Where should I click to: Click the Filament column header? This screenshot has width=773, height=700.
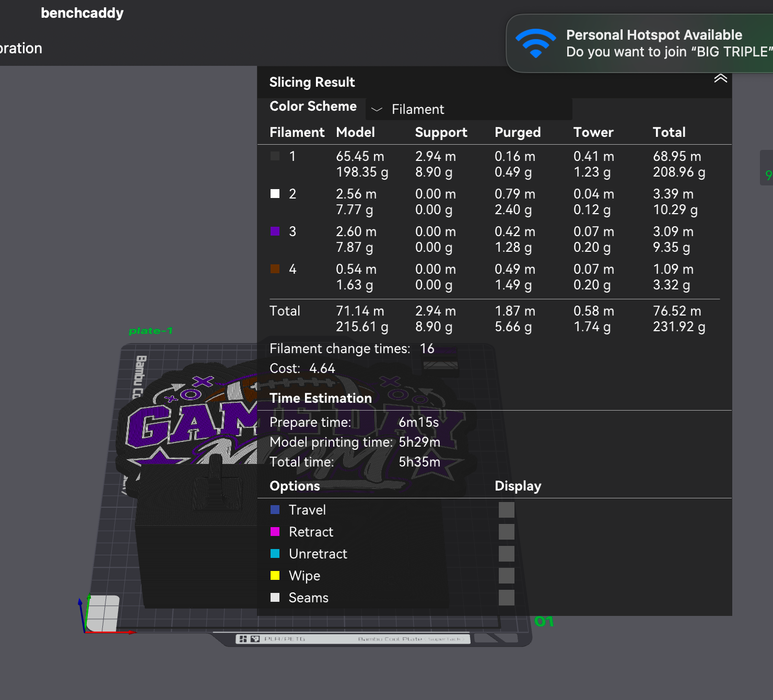pos(297,132)
